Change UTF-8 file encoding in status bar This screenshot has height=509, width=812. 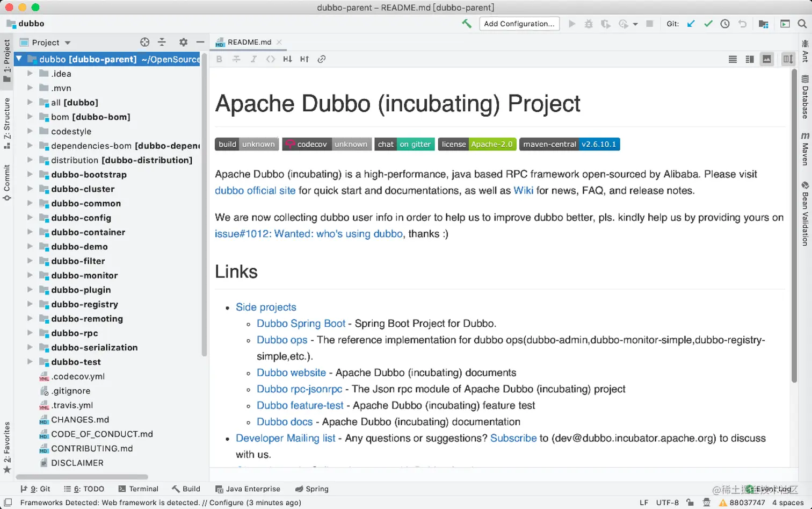coord(667,503)
